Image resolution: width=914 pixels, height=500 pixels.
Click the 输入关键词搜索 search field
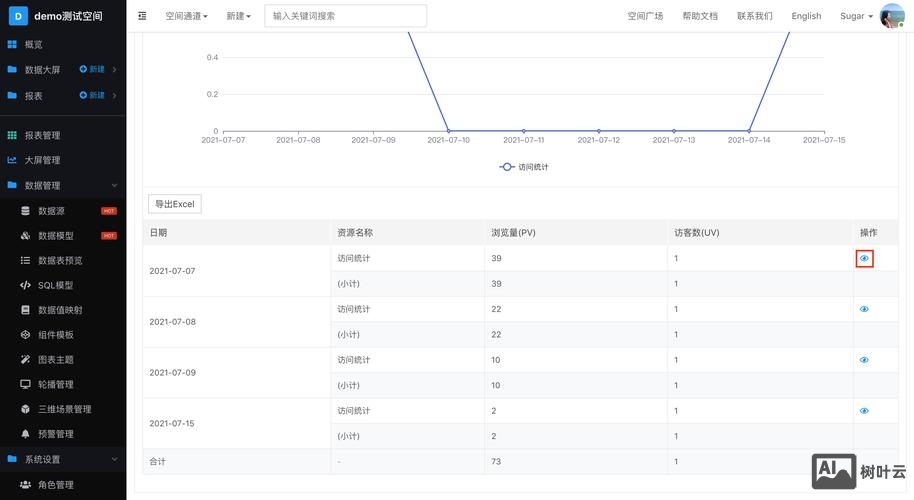tap(345, 16)
